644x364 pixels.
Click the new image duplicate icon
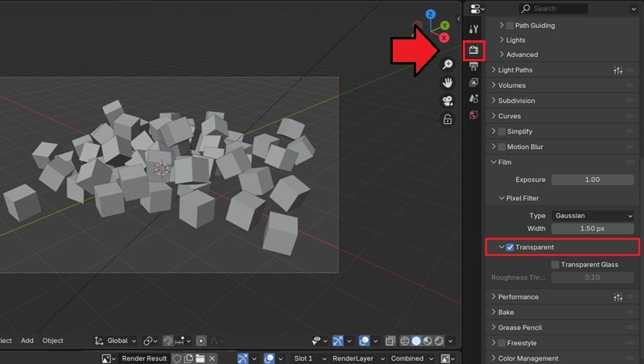click(x=188, y=358)
